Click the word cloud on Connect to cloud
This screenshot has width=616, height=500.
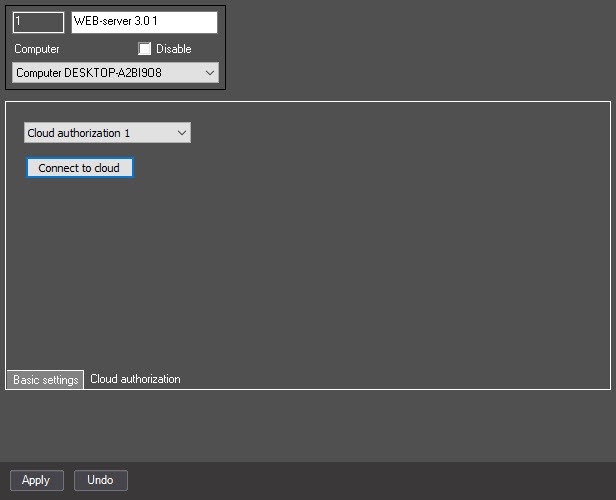click(107, 168)
